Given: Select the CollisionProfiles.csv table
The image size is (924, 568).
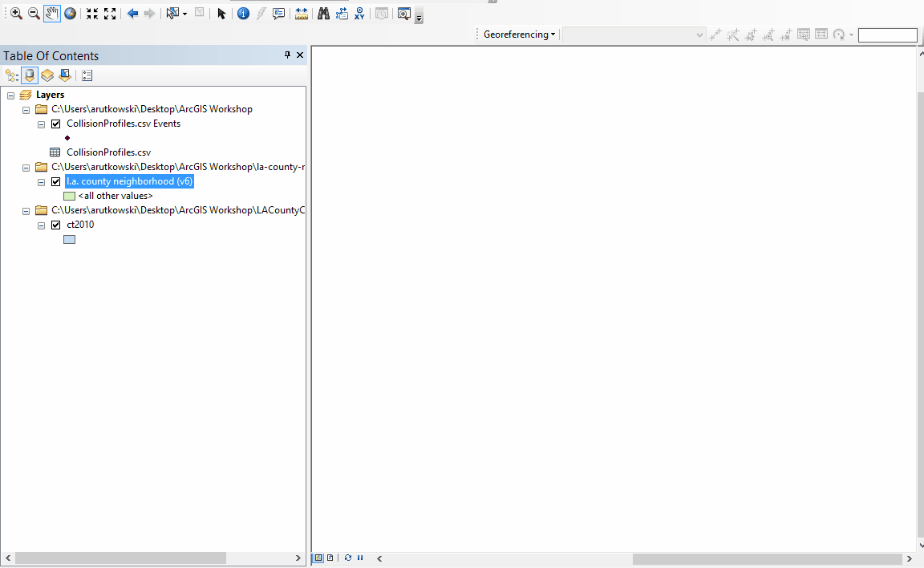Looking at the screenshot, I should (x=108, y=152).
